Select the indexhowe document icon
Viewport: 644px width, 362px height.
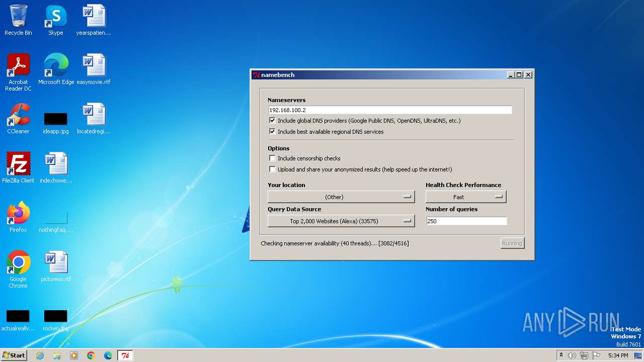coord(55,168)
